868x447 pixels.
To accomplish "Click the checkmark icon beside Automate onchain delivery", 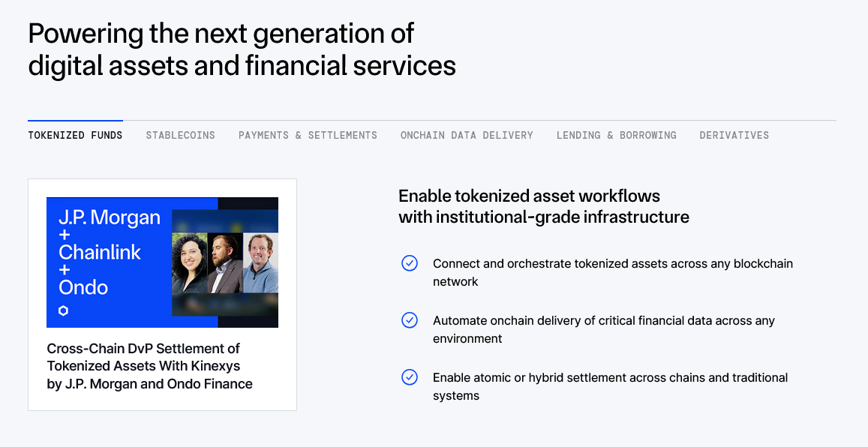I will coord(410,319).
